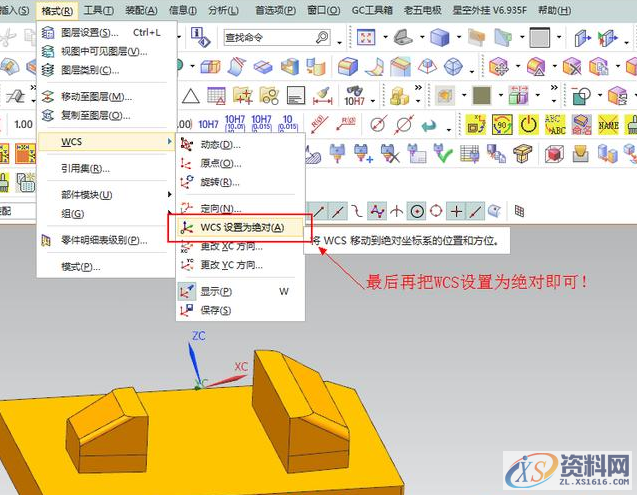Open dropdown next to fit view icon
This screenshot has height=495, width=637.
385,37
